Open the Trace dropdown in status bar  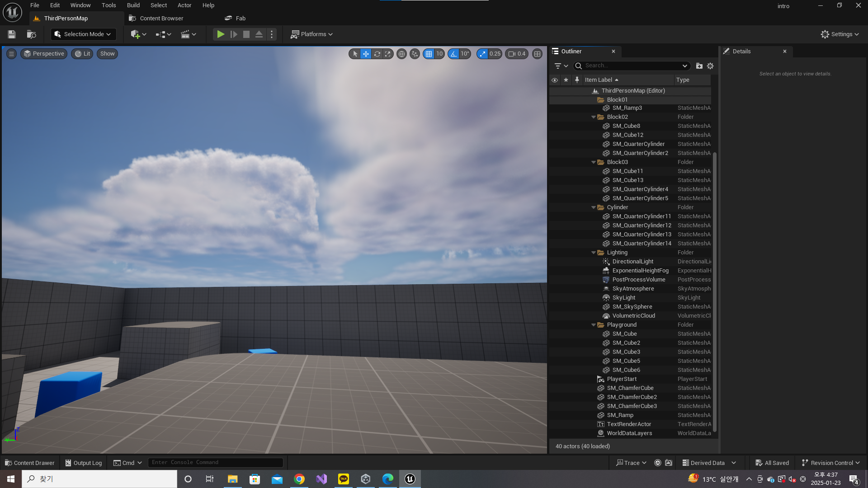coord(632,463)
